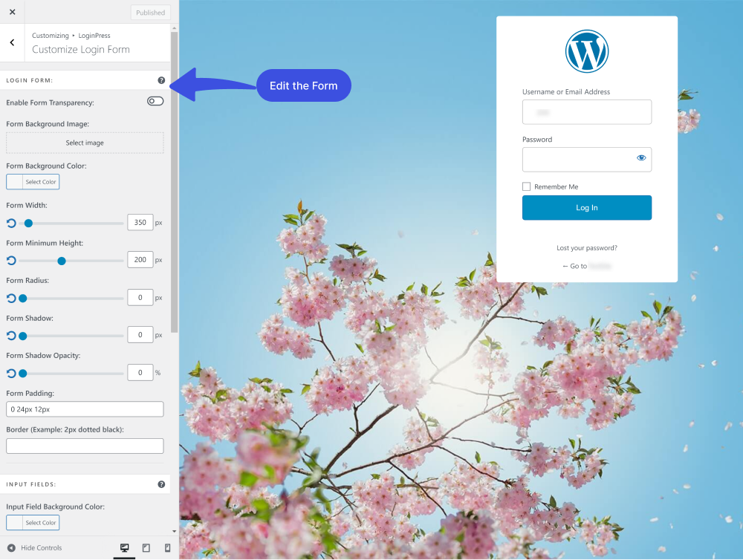Click Hide Controls text
Screen dimensions: 743x560
pyautogui.click(x=41, y=547)
